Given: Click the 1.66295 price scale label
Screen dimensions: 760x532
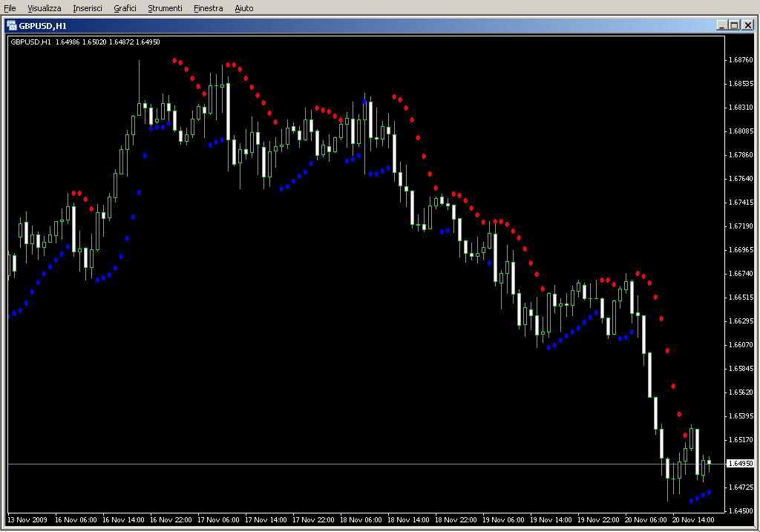Looking at the screenshot, I should point(741,321).
